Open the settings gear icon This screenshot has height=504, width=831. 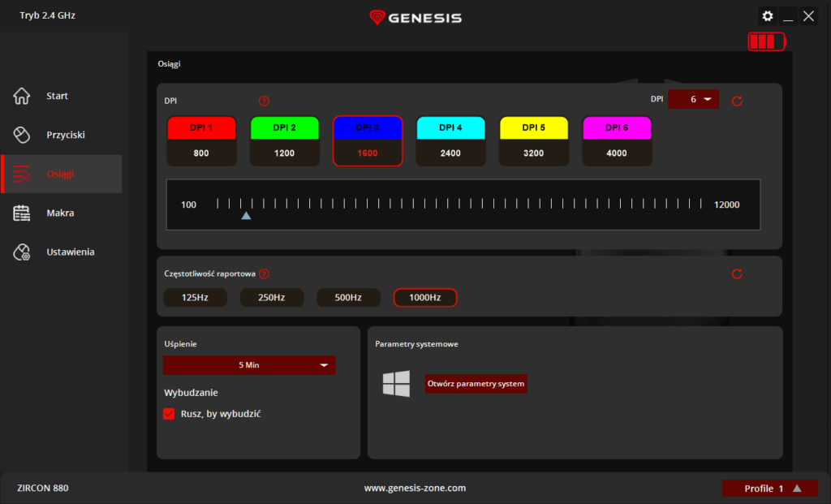point(768,16)
